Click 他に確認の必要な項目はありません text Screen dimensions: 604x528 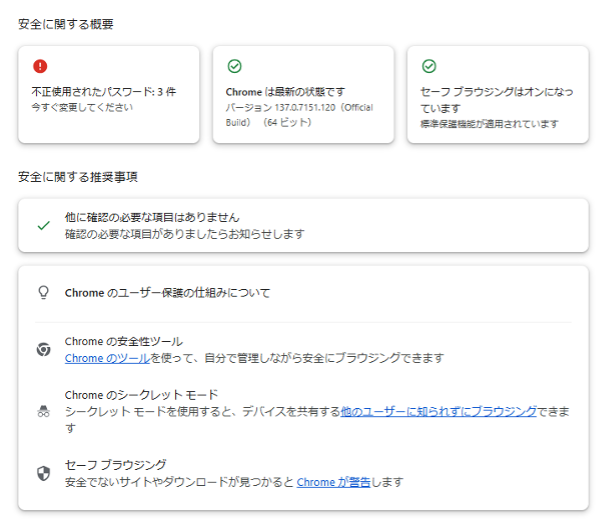pos(152,218)
